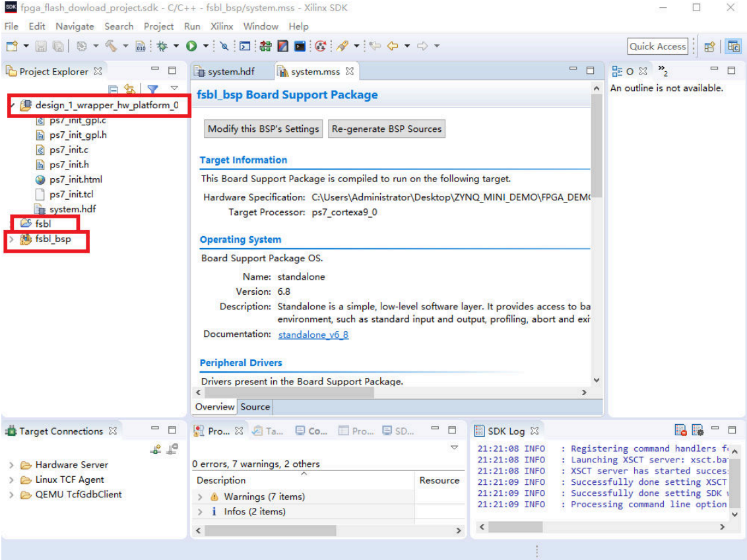The width and height of the screenshot is (747, 560).
Task: Open the Xilinx menu
Action: (x=222, y=26)
